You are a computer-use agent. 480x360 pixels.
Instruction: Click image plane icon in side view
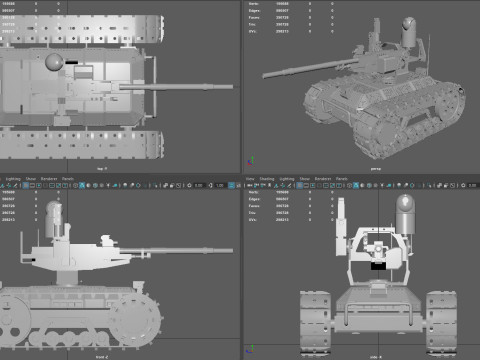(x=276, y=185)
